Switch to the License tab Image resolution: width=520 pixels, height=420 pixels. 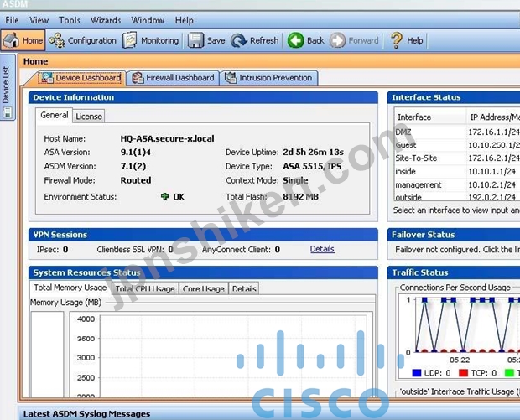pos(89,117)
